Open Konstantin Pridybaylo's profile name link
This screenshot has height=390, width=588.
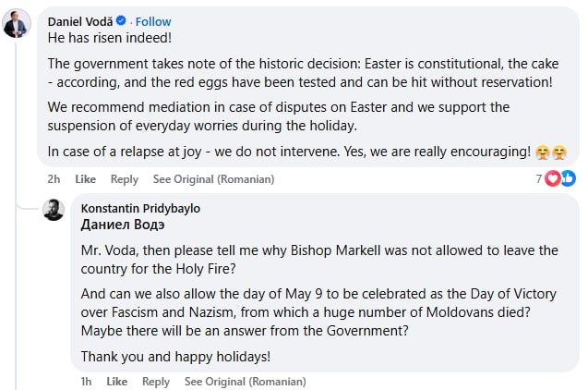[x=140, y=209]
